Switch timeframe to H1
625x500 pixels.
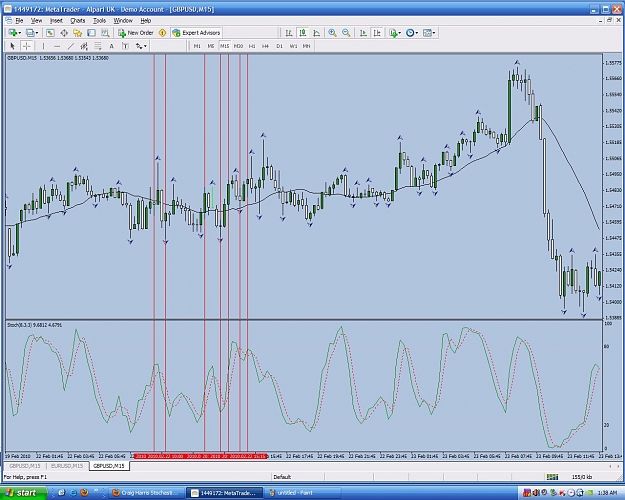[x=252, y=46]
